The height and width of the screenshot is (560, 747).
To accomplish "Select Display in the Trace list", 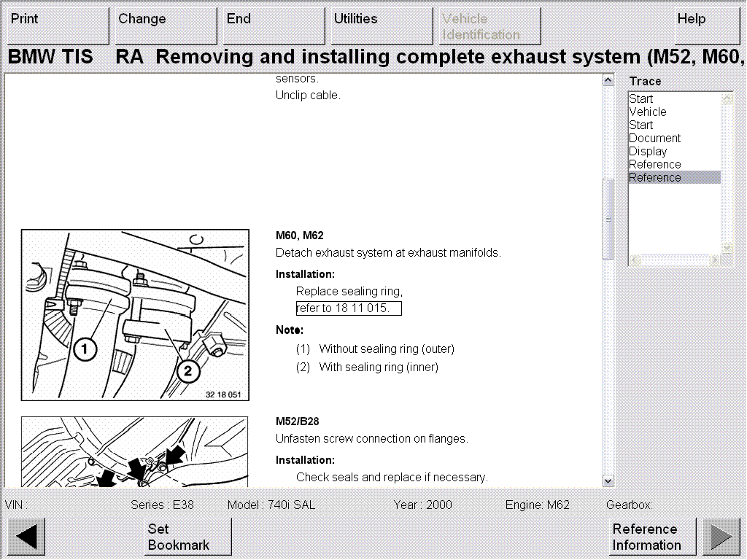I will click(648, 152).
